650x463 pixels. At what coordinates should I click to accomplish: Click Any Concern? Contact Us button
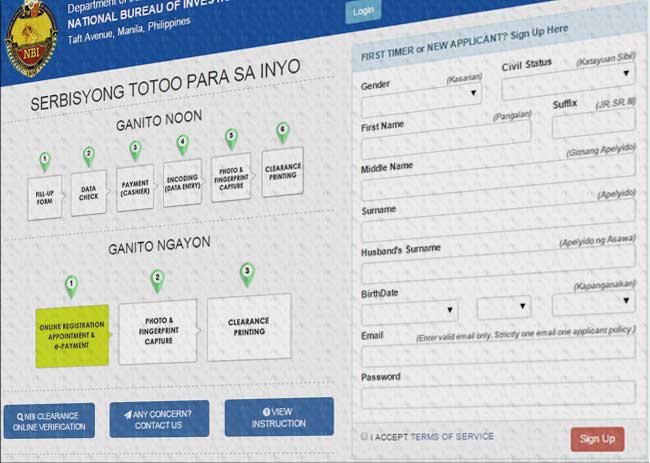[x=159, y=419]
